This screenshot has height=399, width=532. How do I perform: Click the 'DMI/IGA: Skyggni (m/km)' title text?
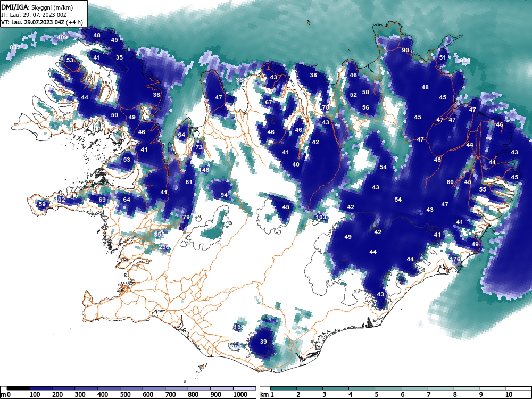[x=37, y=7]
